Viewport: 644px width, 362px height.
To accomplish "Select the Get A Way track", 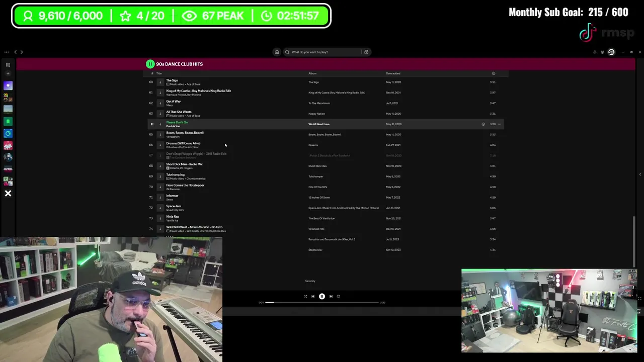I will [x=174, y=102].
